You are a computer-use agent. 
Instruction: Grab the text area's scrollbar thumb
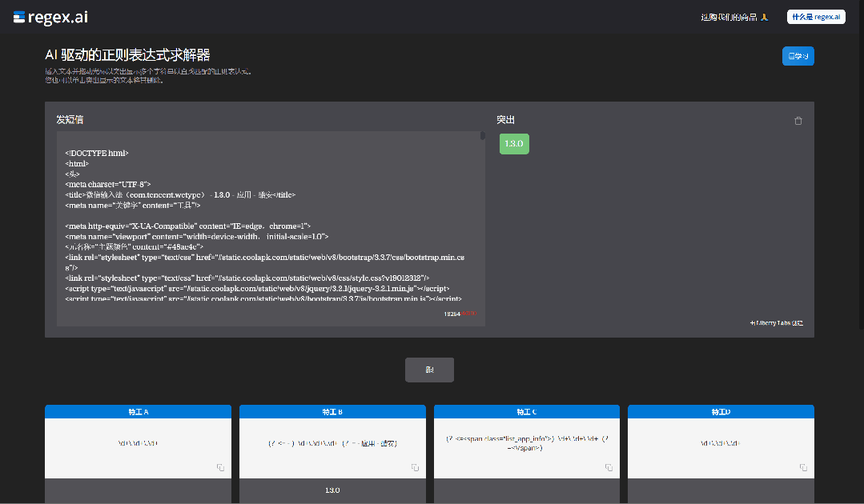483,135
